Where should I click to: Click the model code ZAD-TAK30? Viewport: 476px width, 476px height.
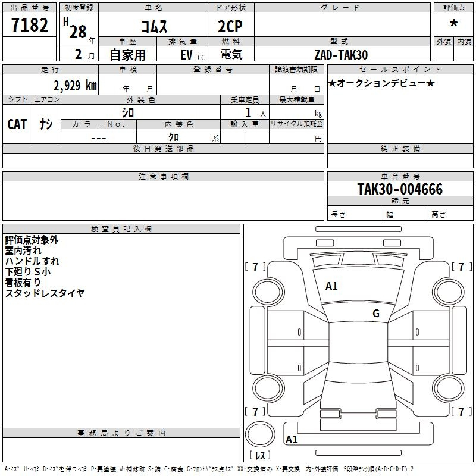tap(341, 55)
